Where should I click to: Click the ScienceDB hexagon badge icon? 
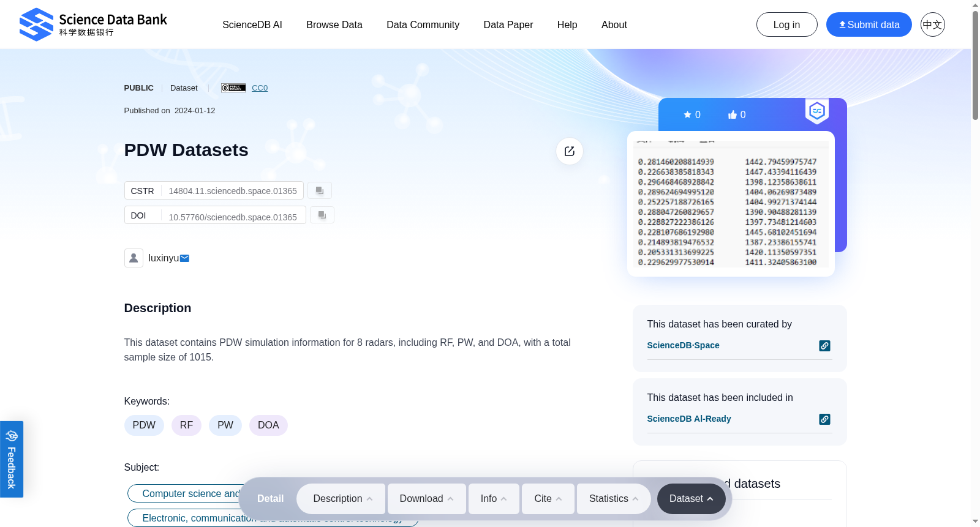coord(817,111)
